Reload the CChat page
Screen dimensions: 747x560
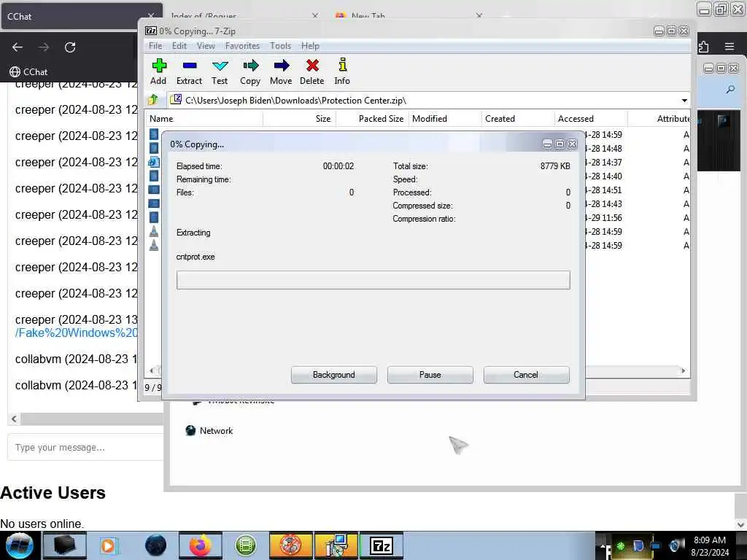tap(70, 47)
